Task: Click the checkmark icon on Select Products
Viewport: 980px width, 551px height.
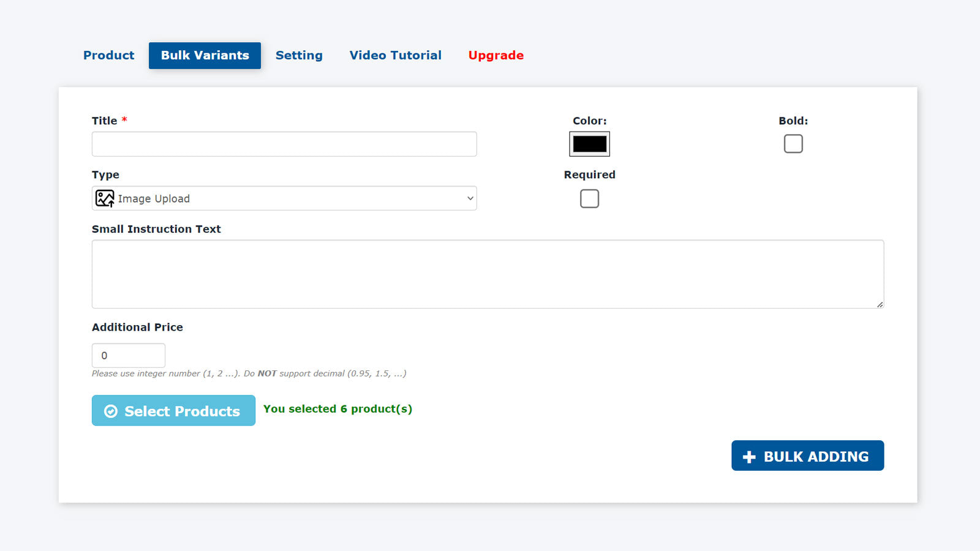Action: coord(111,411)
